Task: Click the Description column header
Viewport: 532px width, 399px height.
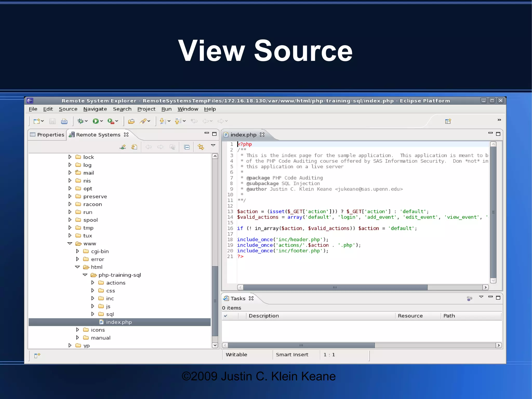Action: click(321, 316)
